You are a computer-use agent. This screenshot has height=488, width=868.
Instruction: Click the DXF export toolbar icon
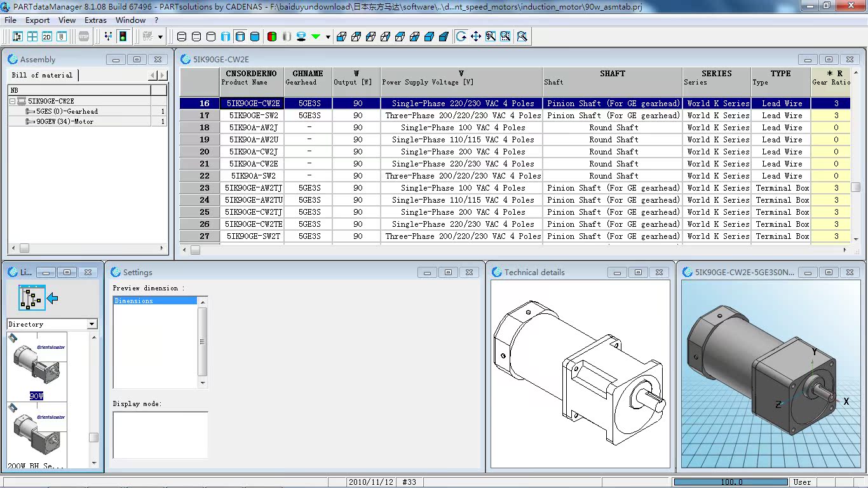click(147, 37)
